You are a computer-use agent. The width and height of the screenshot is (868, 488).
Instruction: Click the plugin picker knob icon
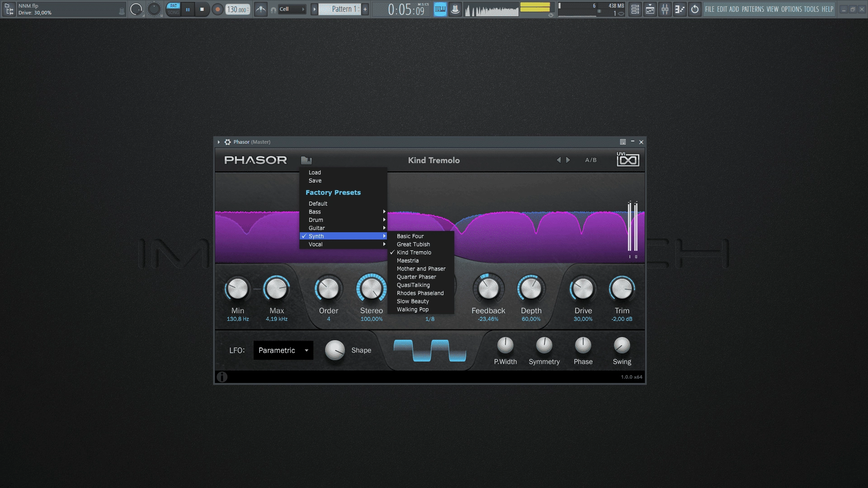click(455, 9)
